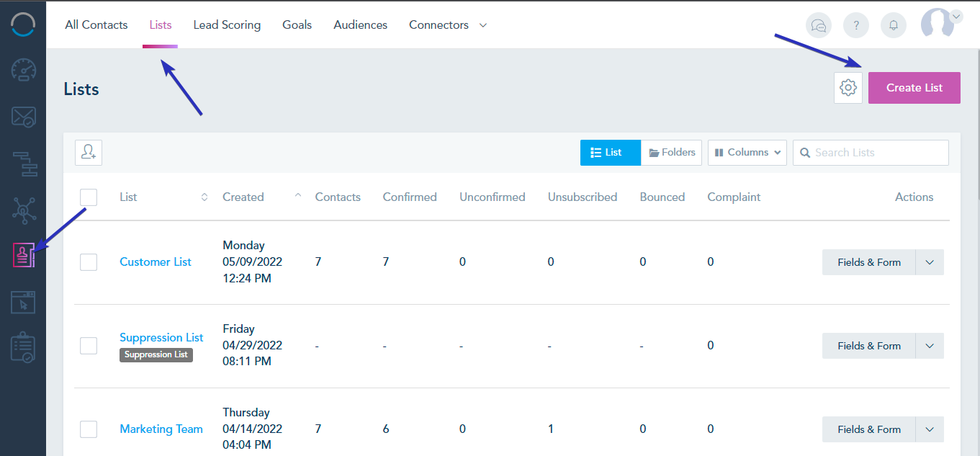
Task: Open the notifications bell icon
Action: tap(894, 24)
